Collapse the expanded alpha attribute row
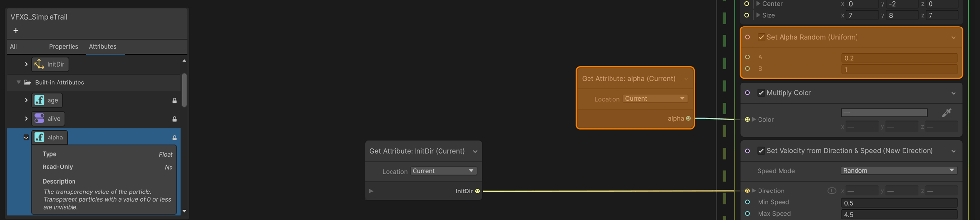The image size is (980, 220). 26,138
